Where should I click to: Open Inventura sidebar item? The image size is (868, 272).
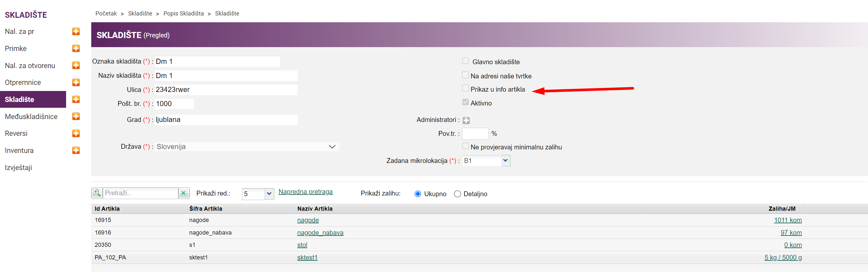pyautogui.click(x=19, y=150)
